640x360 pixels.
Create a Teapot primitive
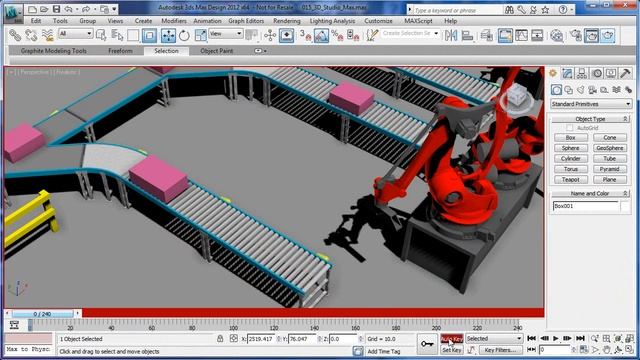click(x=571, y=180)
